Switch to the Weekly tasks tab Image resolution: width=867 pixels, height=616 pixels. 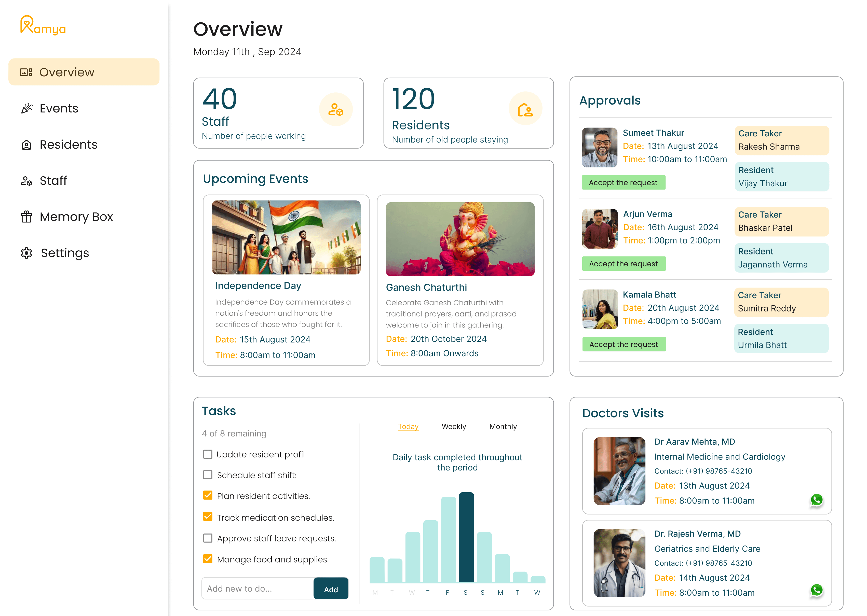[454, 426]
